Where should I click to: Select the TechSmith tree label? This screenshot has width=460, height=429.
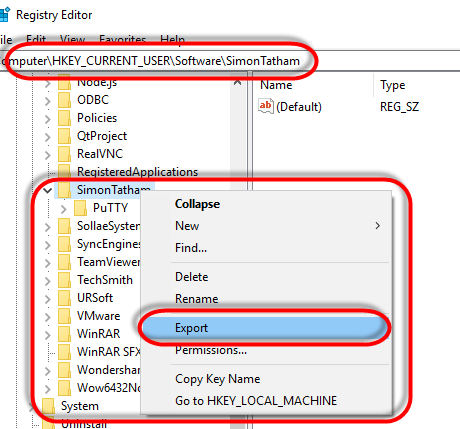coord(105,280)
